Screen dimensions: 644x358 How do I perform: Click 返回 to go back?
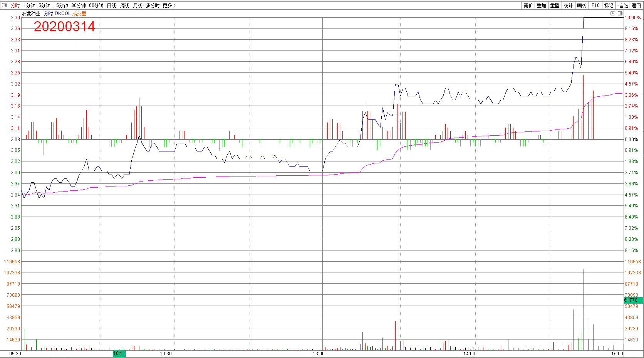pos(636,5)
